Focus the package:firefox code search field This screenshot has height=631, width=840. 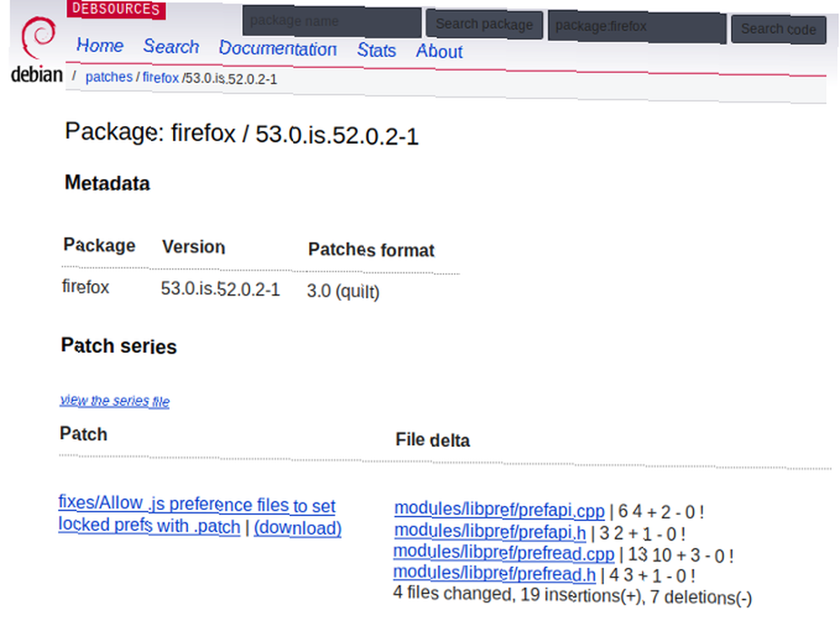(x=637, y=27)
